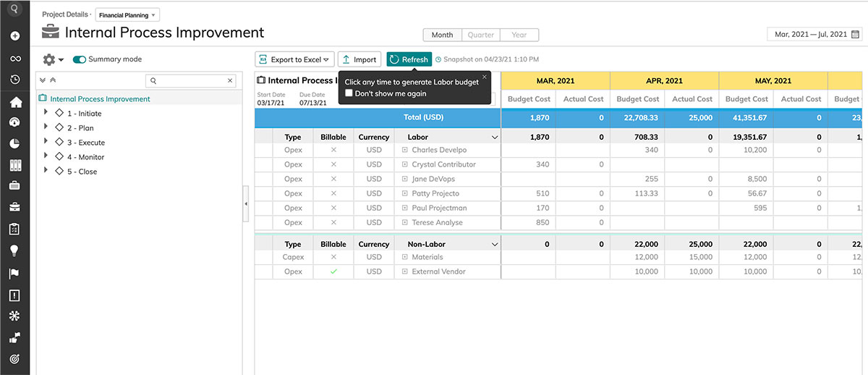Viewport: 868px width, 375px height.
Task: Toggle billable X for Crystal Contributor
Action: [x=333, y=164]
